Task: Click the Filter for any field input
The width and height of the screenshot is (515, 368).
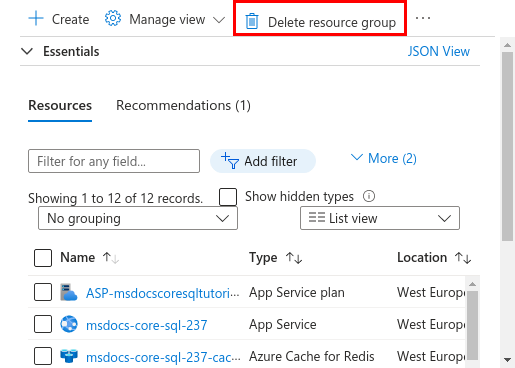Action: pos(114,161)
